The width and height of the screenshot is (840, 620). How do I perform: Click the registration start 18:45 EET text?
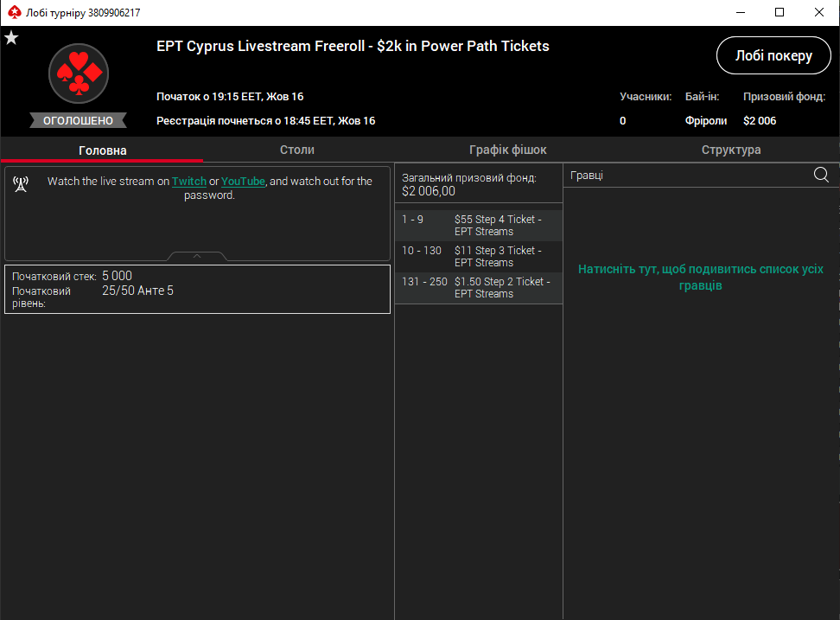[265, 120]
